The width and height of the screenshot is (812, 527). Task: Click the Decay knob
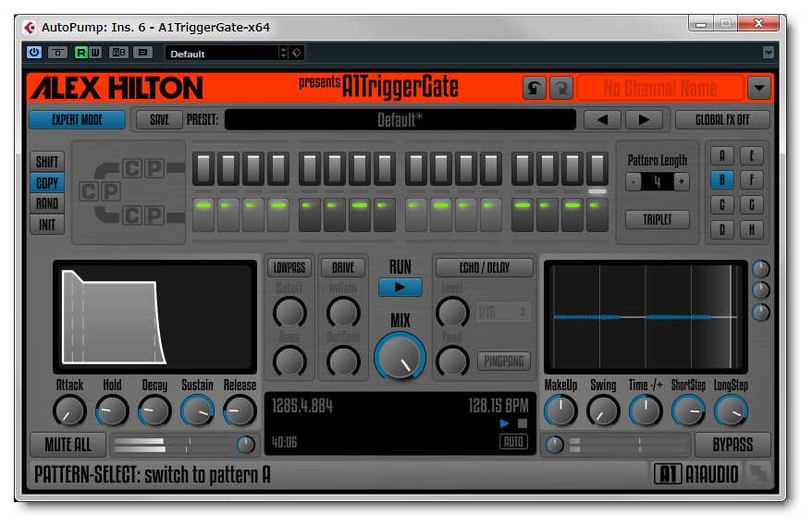154,411
